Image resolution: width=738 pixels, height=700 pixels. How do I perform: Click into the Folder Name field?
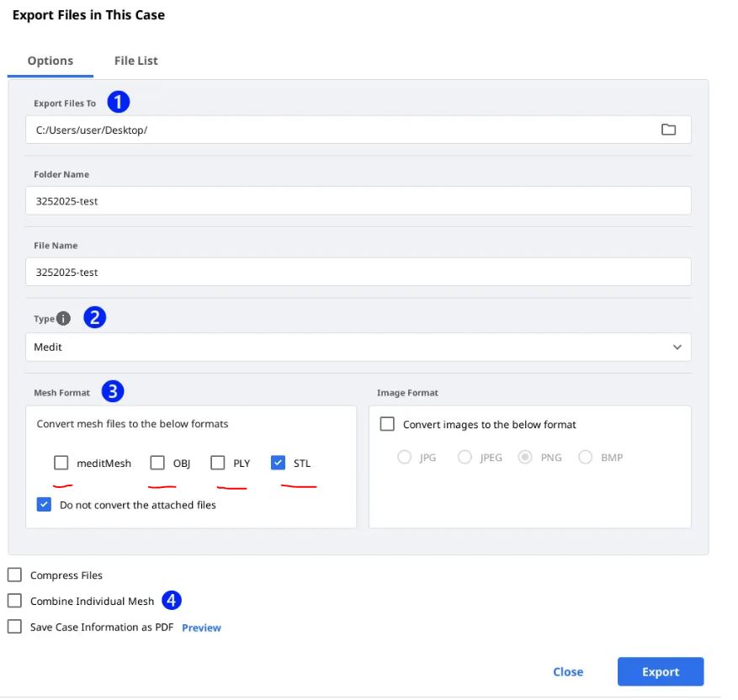pyautogui.click(x=358, y=201)
